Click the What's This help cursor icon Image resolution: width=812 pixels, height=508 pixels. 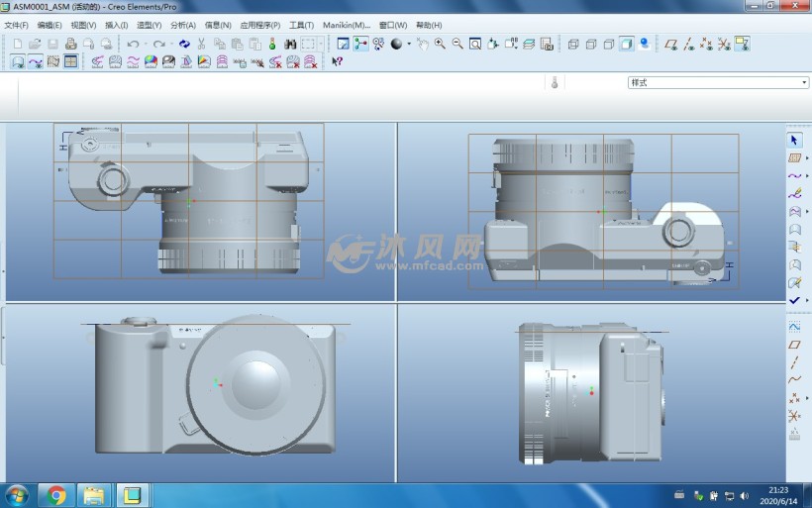pos(337,61)
